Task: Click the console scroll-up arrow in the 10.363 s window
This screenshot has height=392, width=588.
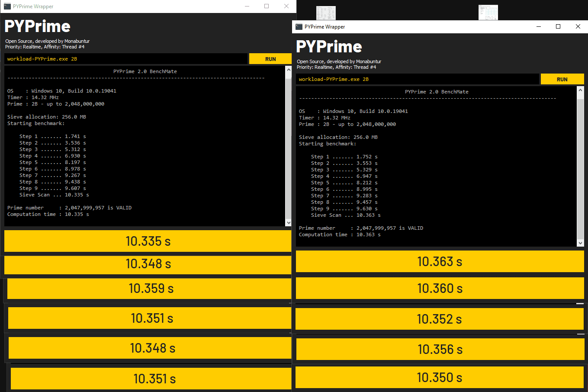Action: pos(581,90)
